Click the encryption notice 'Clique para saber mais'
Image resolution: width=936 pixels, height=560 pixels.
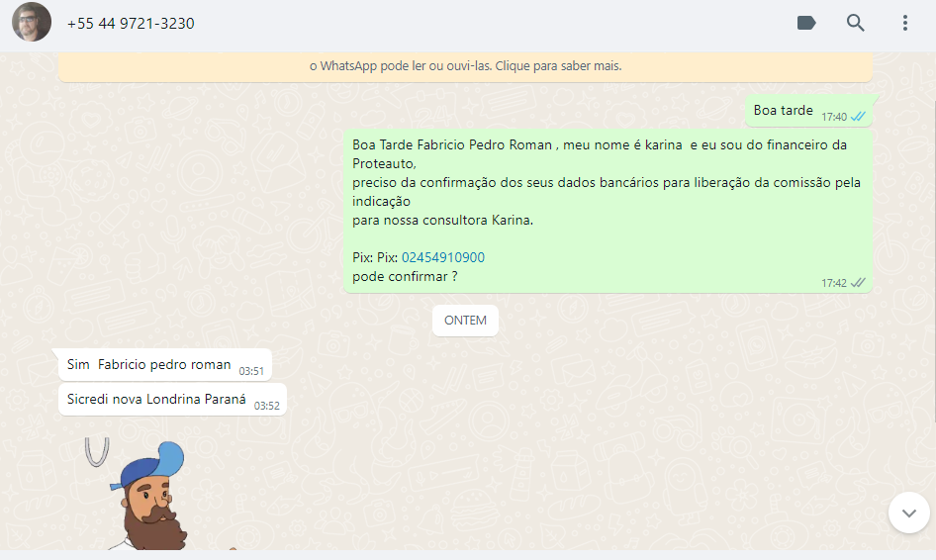pos(465,66)
